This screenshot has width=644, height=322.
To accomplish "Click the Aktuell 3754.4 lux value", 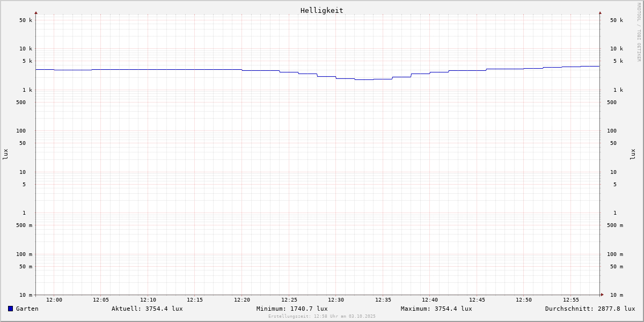I will click(x=147, y=309).
